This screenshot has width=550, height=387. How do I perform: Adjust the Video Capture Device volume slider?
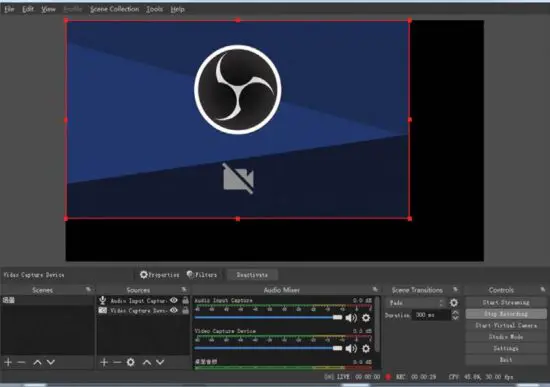[x=268, y=348]
